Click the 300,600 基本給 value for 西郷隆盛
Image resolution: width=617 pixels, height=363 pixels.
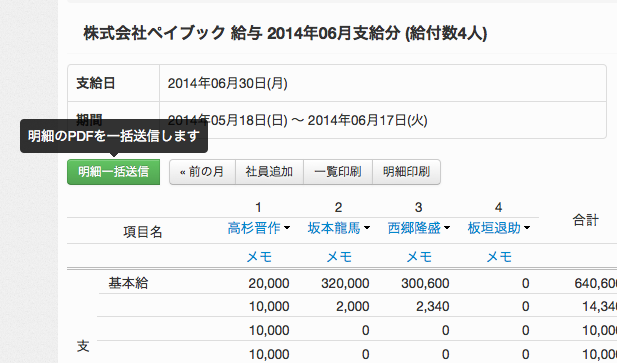point(425,283)
